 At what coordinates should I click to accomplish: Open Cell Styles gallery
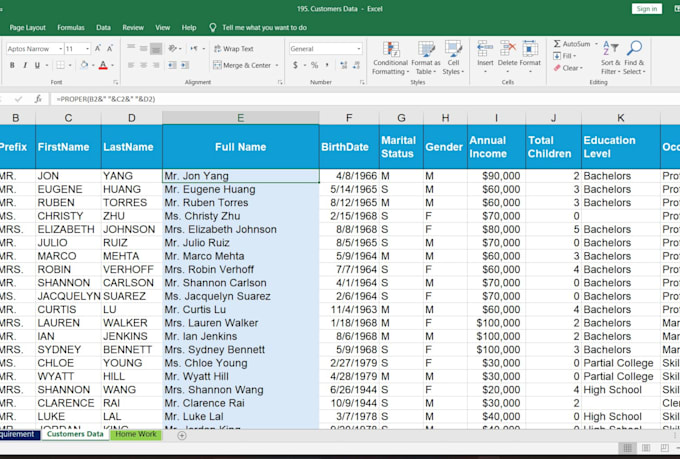coord(453,58)
